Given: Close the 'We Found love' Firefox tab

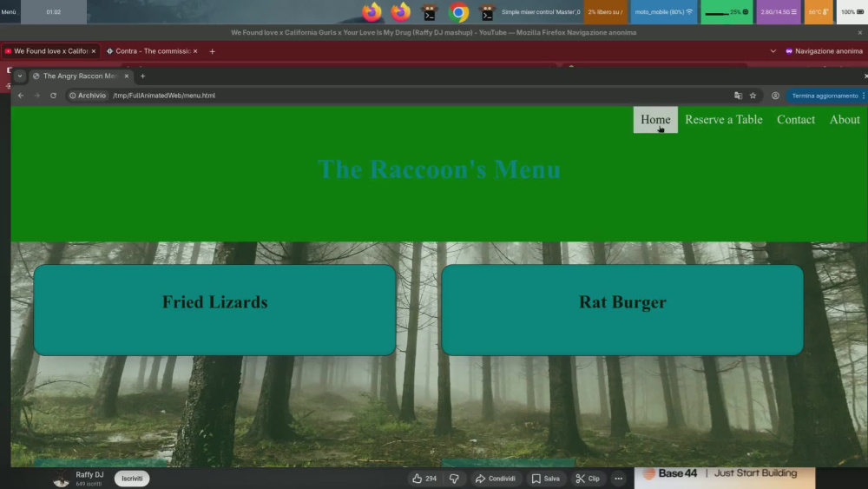Looking at the screenshot, I should click(x=94, y=51).
